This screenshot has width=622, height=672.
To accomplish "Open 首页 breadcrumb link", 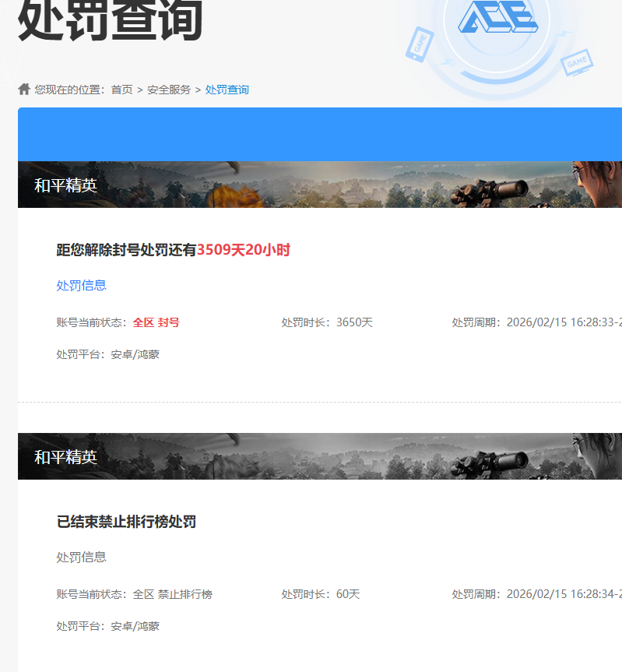I will click(122, 90).
